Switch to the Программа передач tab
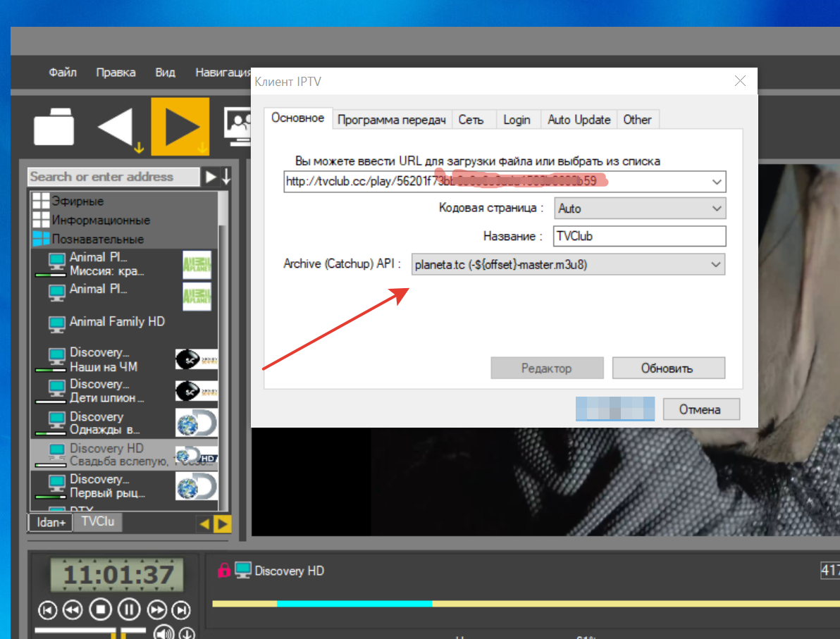 (x=392, y=120)
